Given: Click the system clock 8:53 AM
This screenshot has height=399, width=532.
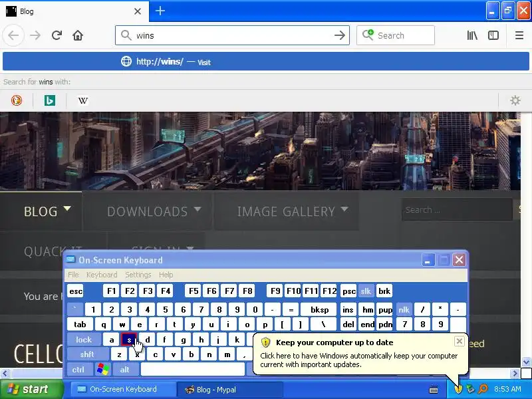Looking at the screenshot, I should tap(507, 389).
